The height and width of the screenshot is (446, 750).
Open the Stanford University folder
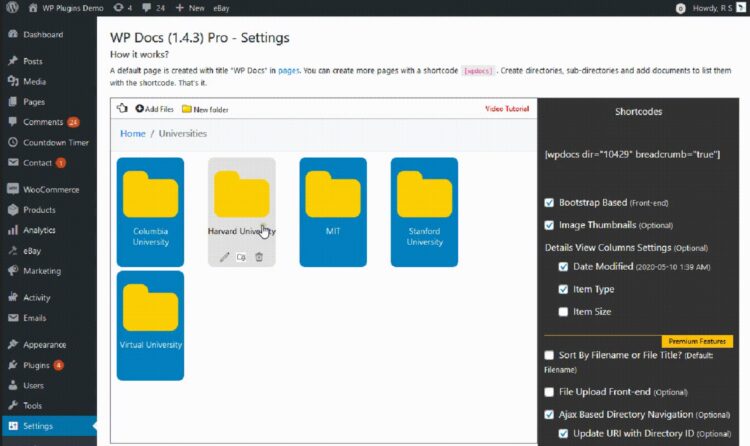[424, 212]
